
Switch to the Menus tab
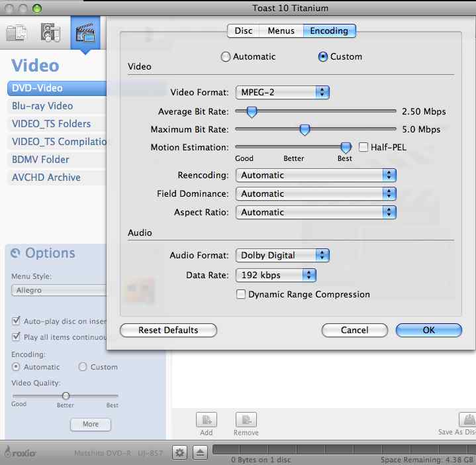[x=281, y=30]
